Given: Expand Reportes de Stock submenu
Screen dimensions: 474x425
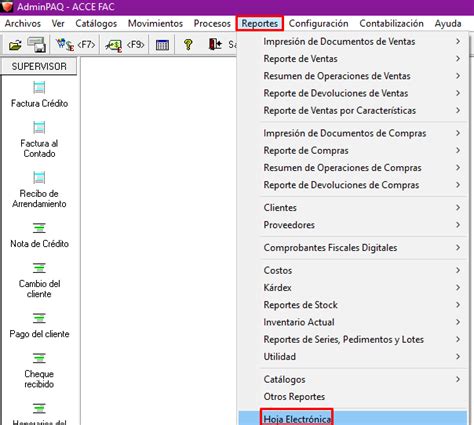Looking at the screenshot, I should coord(353,305).
